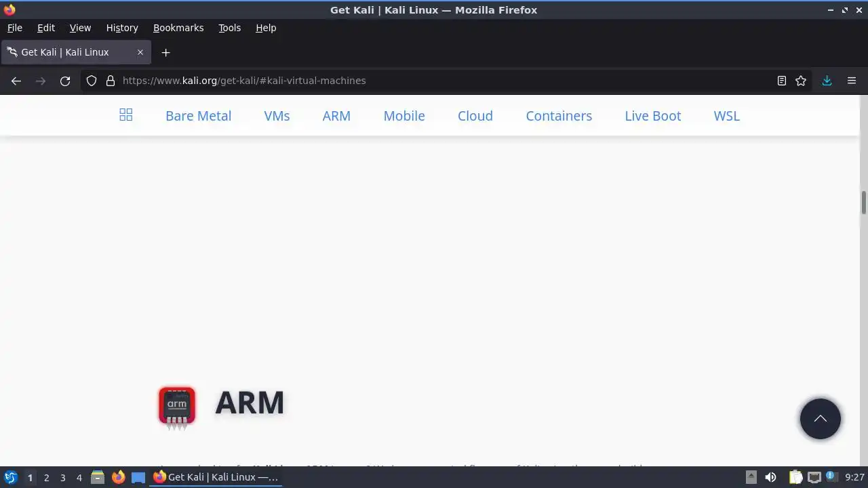
Task: Jump to the Bare Metal section
Action: click(x=198, y=116)
